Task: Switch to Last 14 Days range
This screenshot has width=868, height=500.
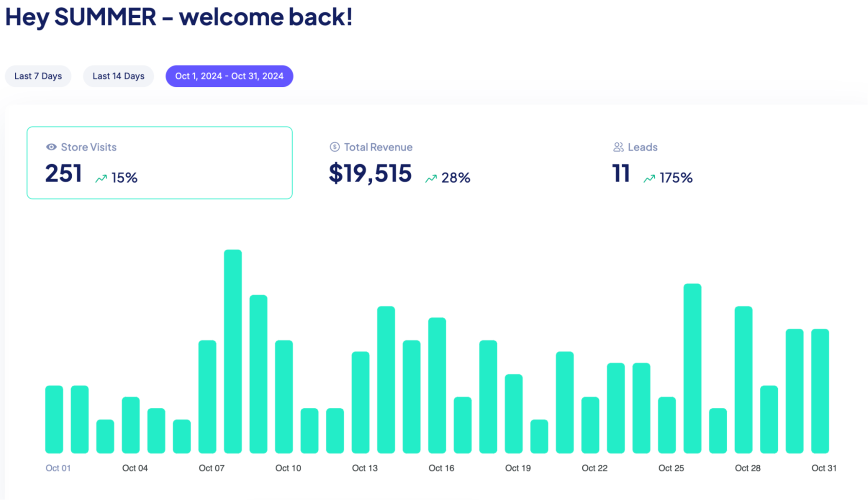Action: [x=118, y=76]
